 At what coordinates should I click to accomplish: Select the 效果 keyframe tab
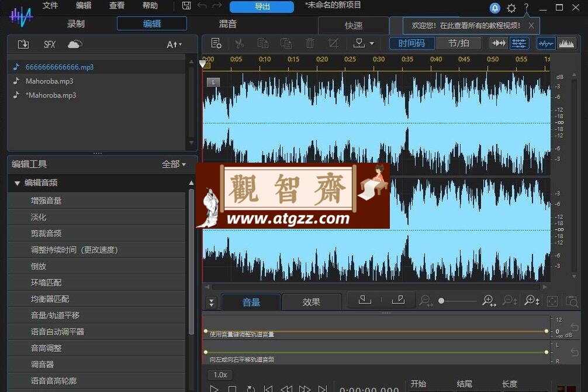(312, 302)
